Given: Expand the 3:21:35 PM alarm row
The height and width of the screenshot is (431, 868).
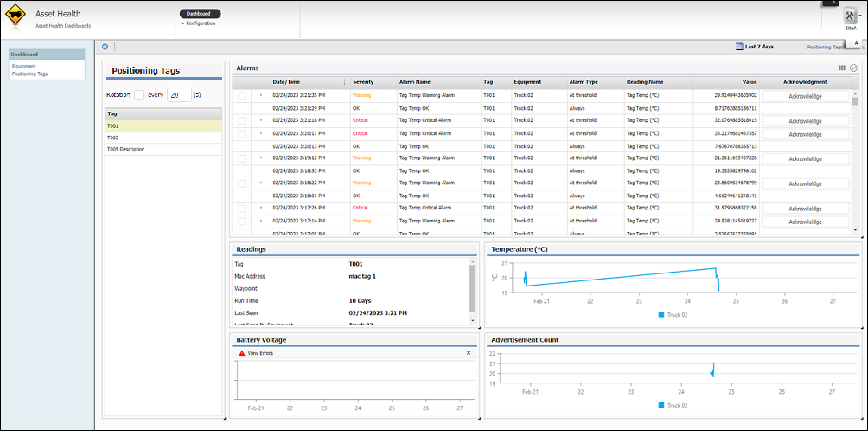Looking at the screenshot, I should tap(261, 95).
